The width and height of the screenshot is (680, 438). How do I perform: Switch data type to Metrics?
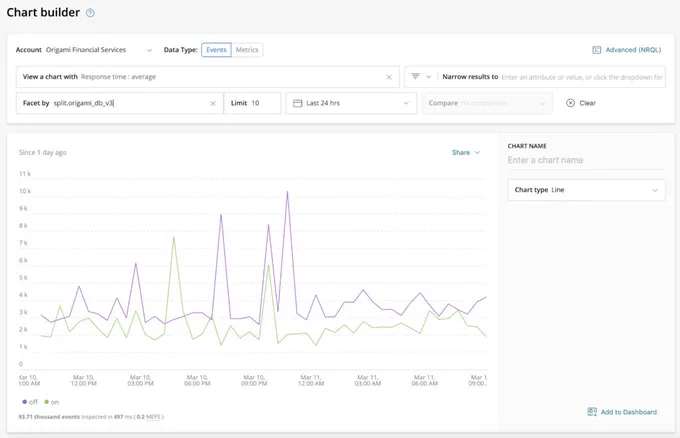coord(247,50)
